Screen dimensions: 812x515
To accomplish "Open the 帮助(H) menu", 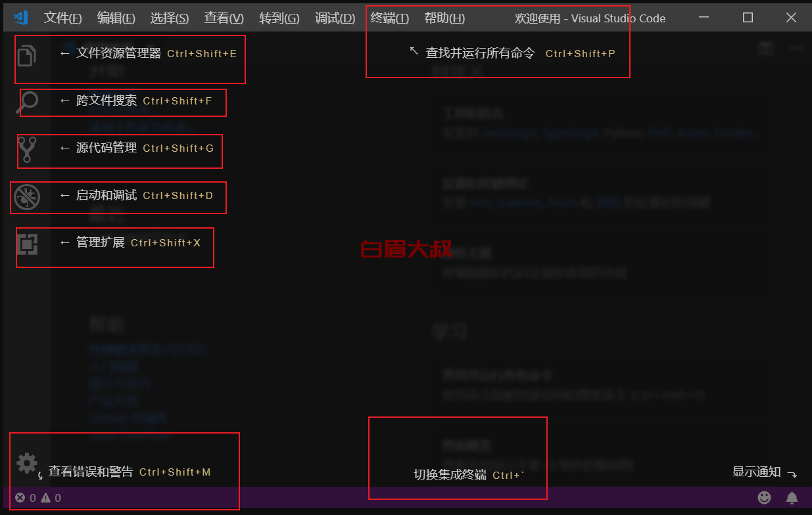I will click(x=444, y=18).
